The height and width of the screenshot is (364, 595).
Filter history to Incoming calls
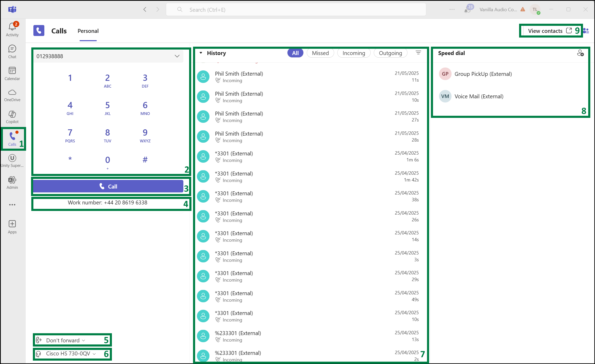point(354,53)
